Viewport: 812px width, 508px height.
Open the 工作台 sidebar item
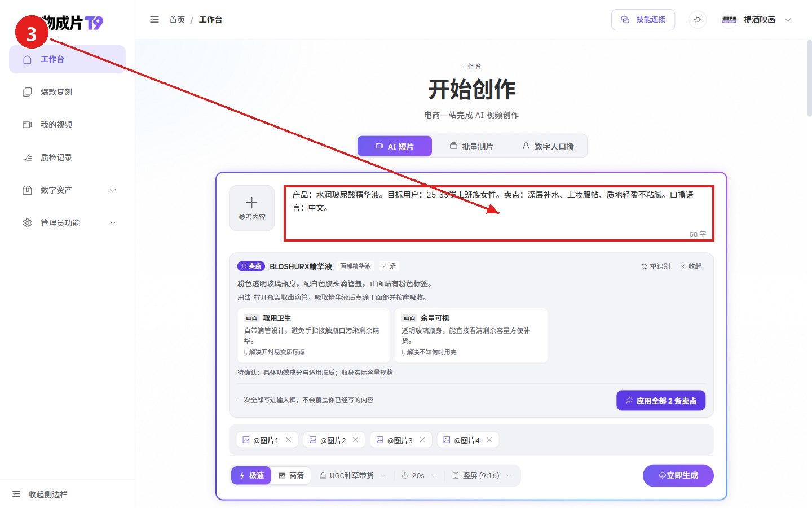click(x=67, y=59)
